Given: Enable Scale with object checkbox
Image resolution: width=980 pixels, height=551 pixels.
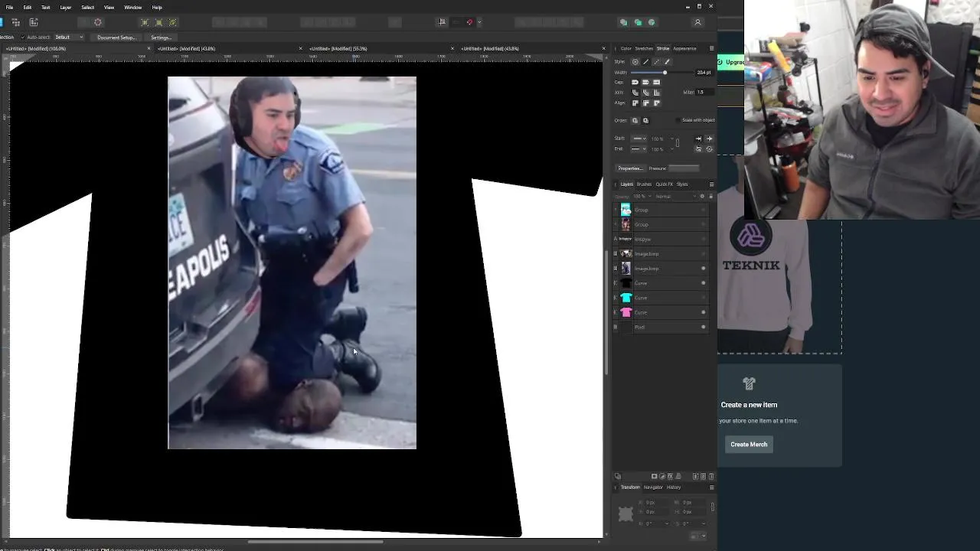Looking at the screenshot, I should [678, 120].
